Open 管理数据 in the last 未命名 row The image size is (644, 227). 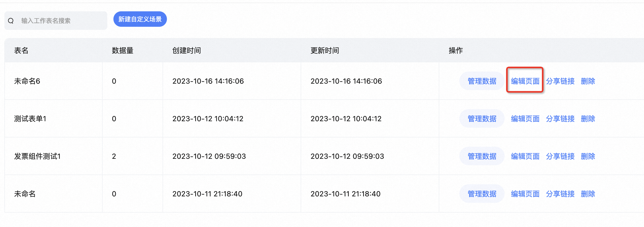pyautogui.click(x=482, y=194)
